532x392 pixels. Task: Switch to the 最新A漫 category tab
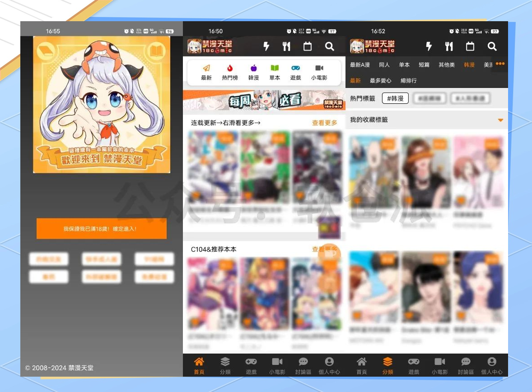(359, 65)
